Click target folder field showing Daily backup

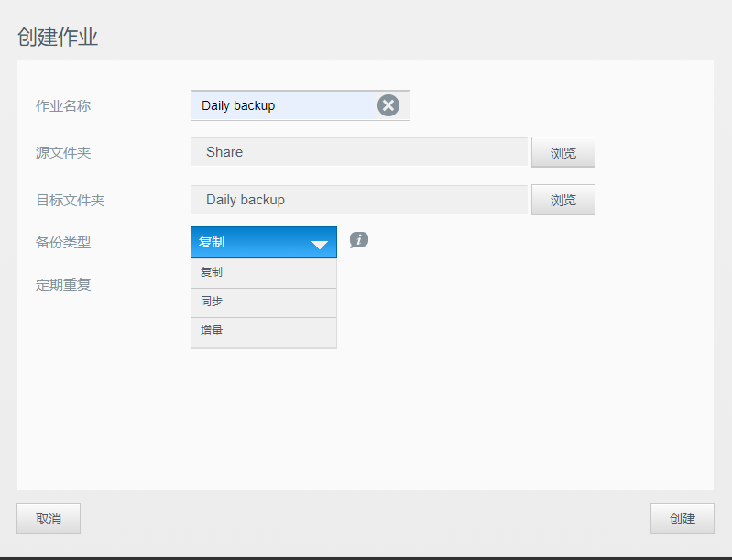click(359, 200)
